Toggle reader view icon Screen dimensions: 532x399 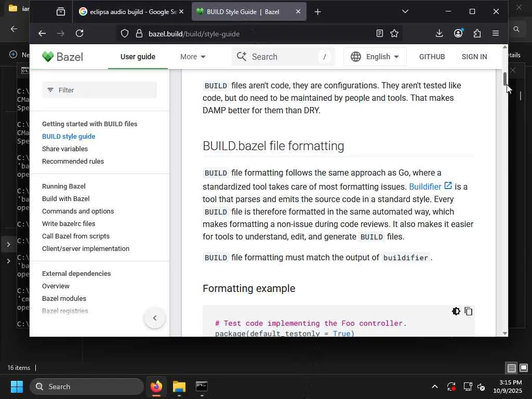click(x=380, y=33)
